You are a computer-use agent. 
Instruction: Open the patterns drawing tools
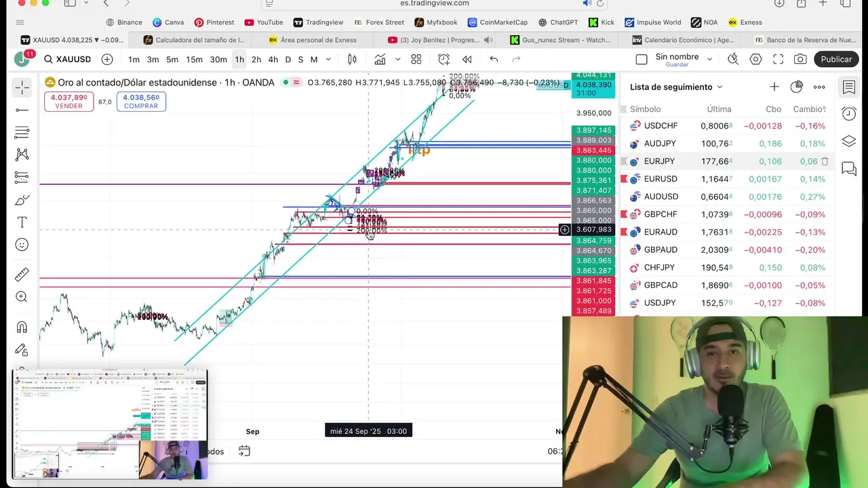tap(22, 155)
